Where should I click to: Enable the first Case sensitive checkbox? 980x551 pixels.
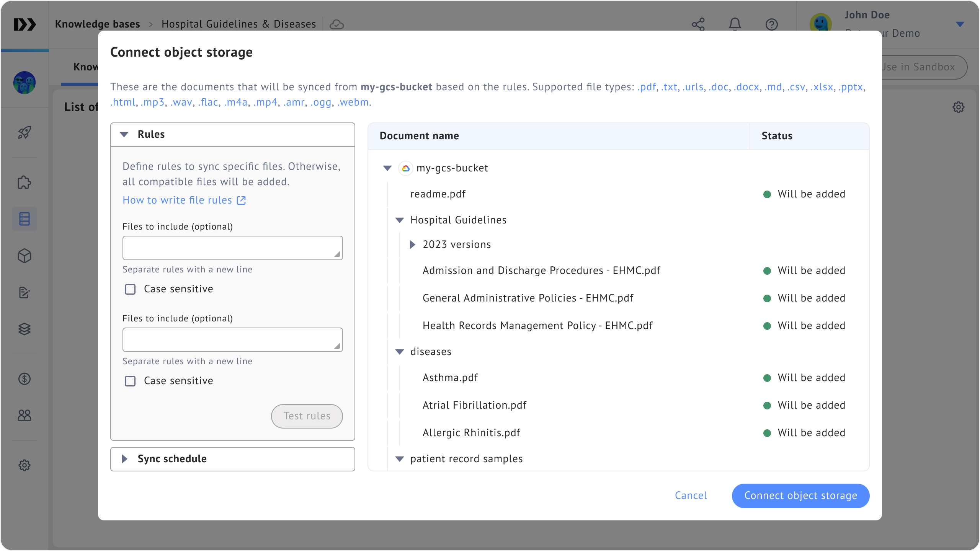tap(130, 289)
